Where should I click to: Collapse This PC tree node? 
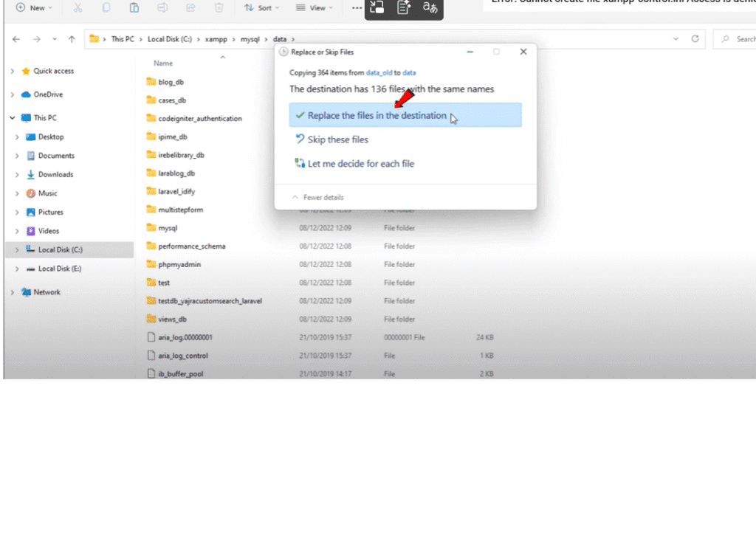pos(12,117)
